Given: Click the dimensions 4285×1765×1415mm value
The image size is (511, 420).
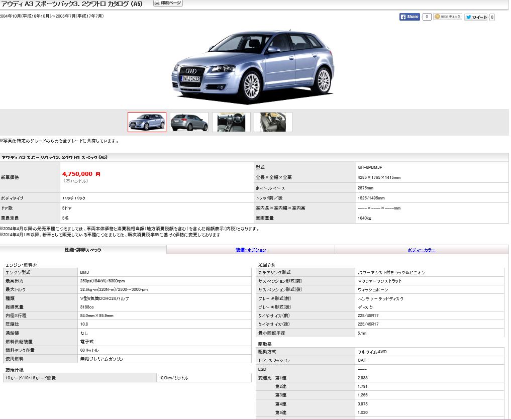Looking at the screenshot, I should (x=379, y=177).
